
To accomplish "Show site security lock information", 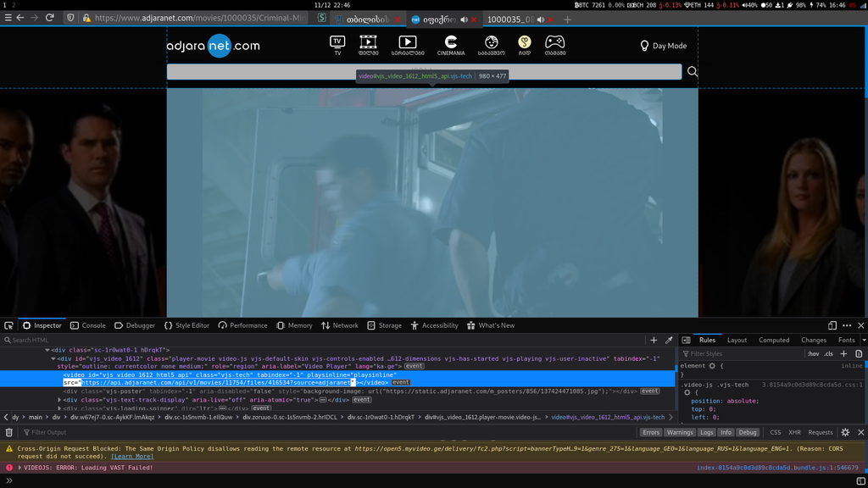I will [86, 18].
